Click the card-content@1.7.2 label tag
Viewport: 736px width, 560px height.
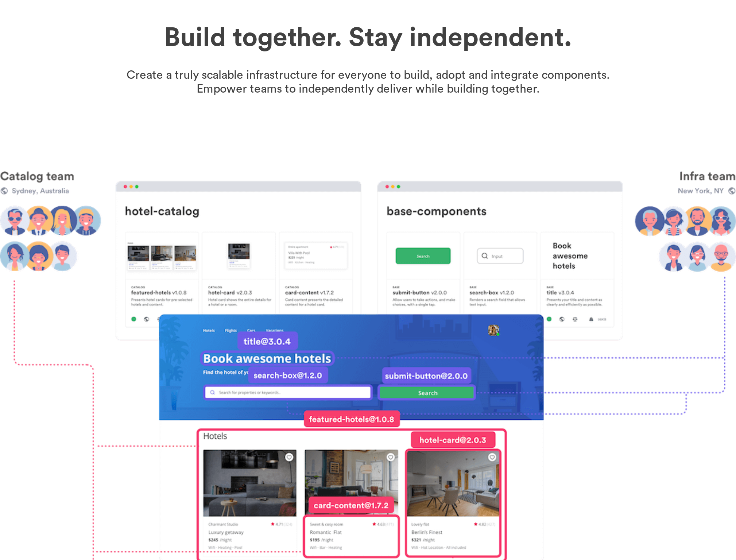(351, 505)
